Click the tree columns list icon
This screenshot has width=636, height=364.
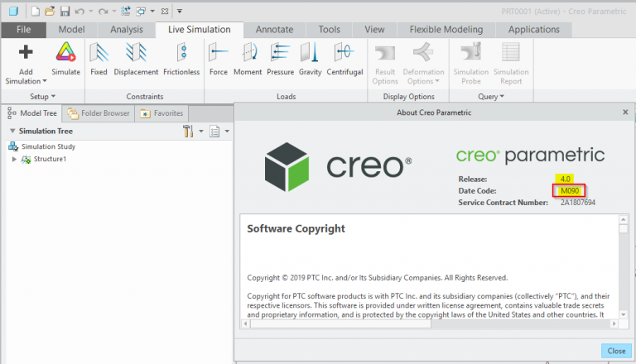pos(214,131)
